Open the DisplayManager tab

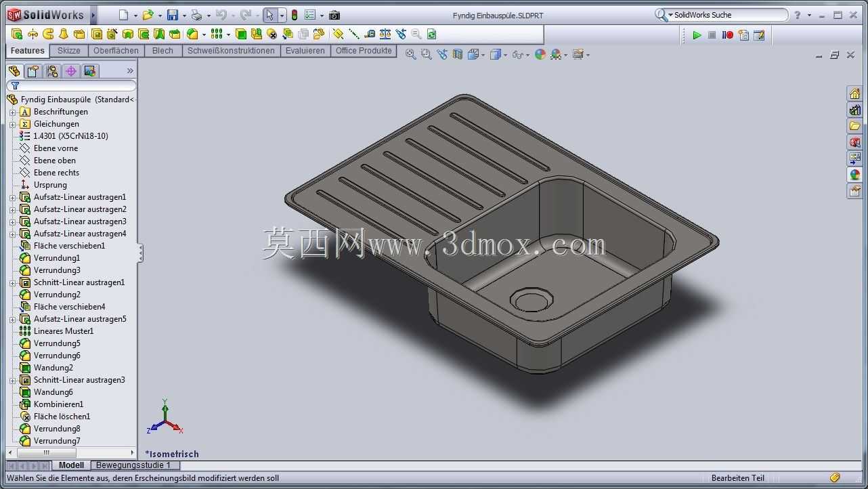point(90,70)
